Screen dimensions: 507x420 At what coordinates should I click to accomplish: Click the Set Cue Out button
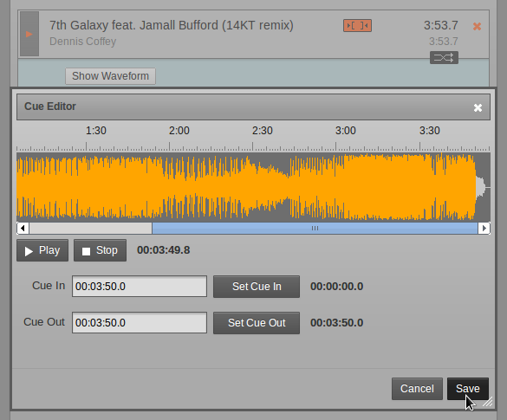(257, 323)
